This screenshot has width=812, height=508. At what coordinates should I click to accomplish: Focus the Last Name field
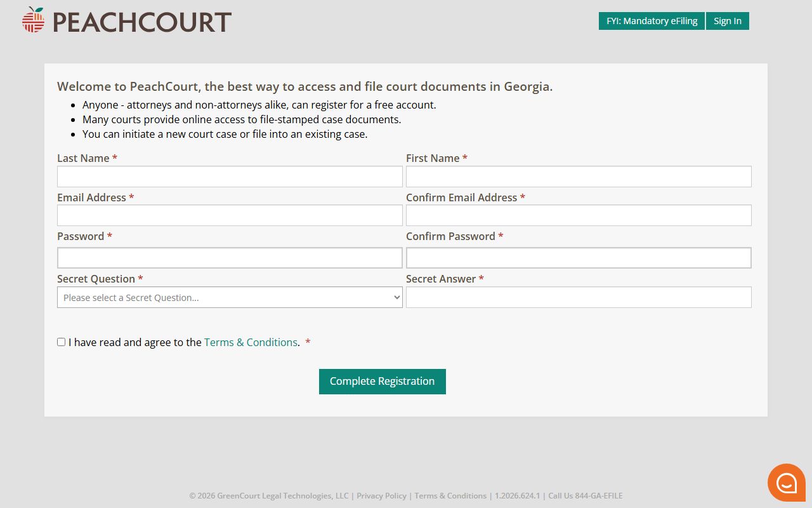[x=230, y=177]
